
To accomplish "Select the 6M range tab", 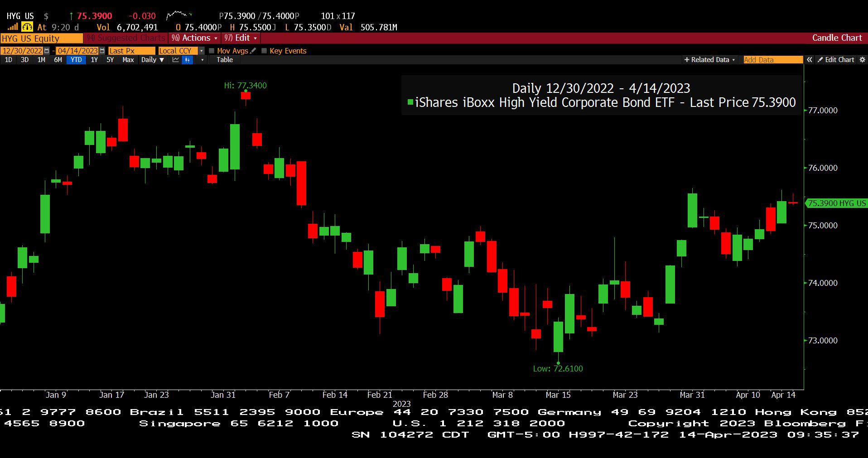I will point(58,60).
